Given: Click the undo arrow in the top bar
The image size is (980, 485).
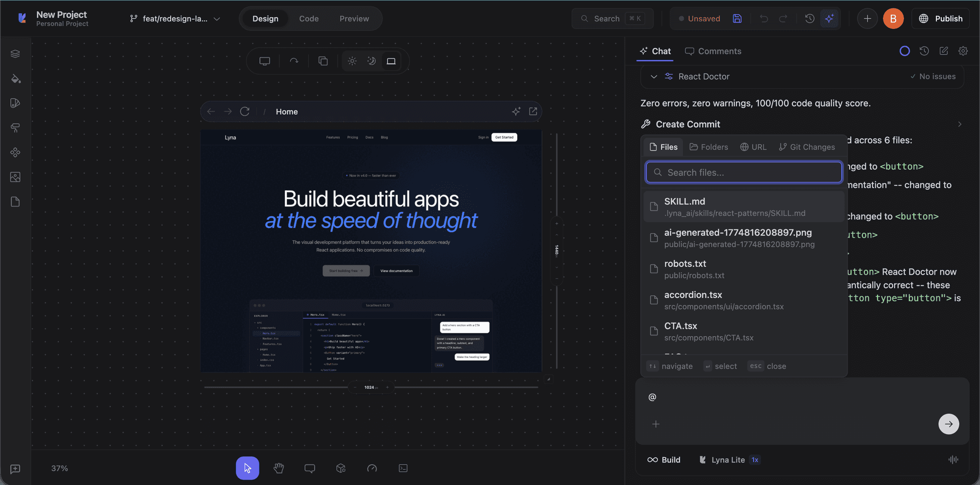Looking at the screenshot, I should point(764,18).
